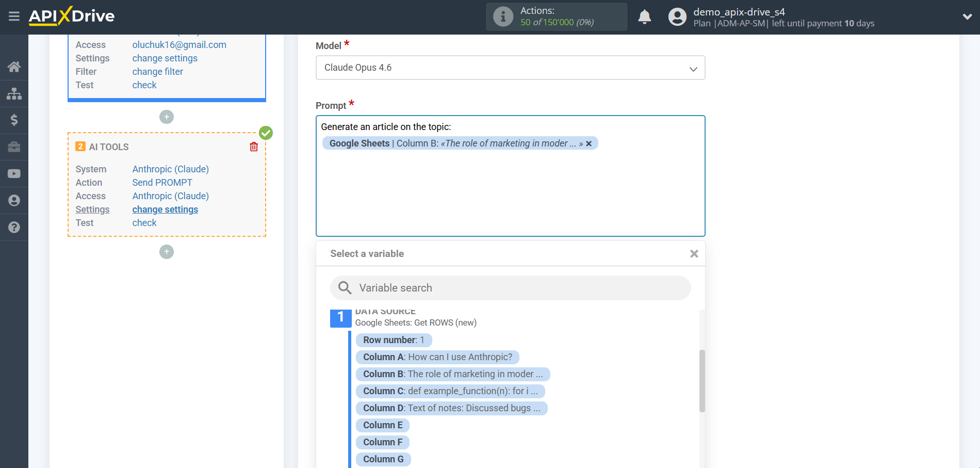Image resolution: width=980 pixels, height=468 pixels.
Task: Click change settings in the first block
Action: point(165,58)
